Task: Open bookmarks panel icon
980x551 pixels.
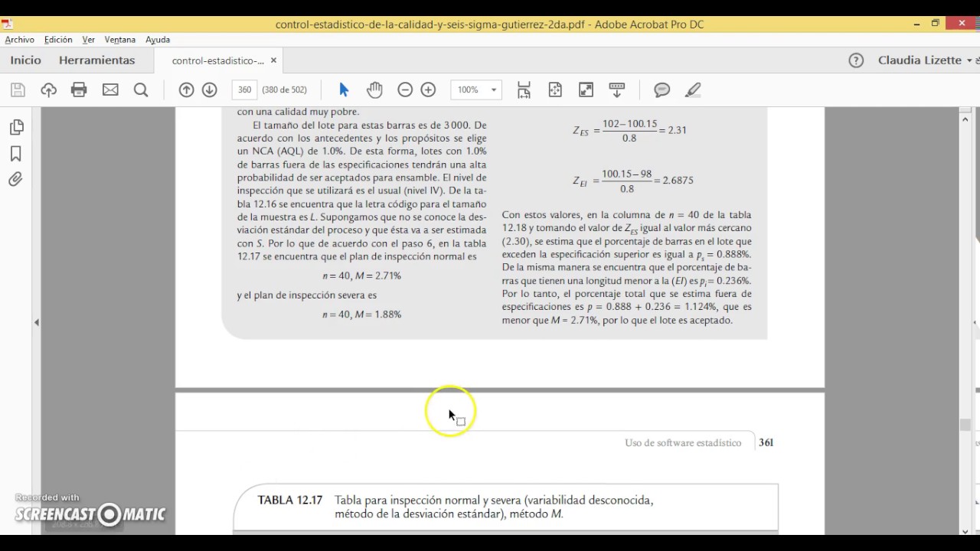Action: click(x=16, y=154)
